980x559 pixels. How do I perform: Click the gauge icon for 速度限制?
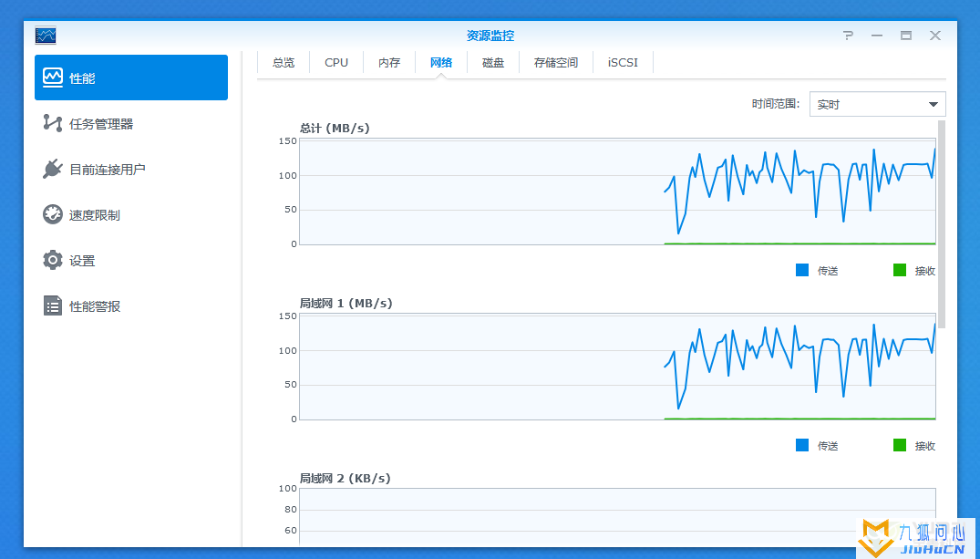tap(53, 214)
